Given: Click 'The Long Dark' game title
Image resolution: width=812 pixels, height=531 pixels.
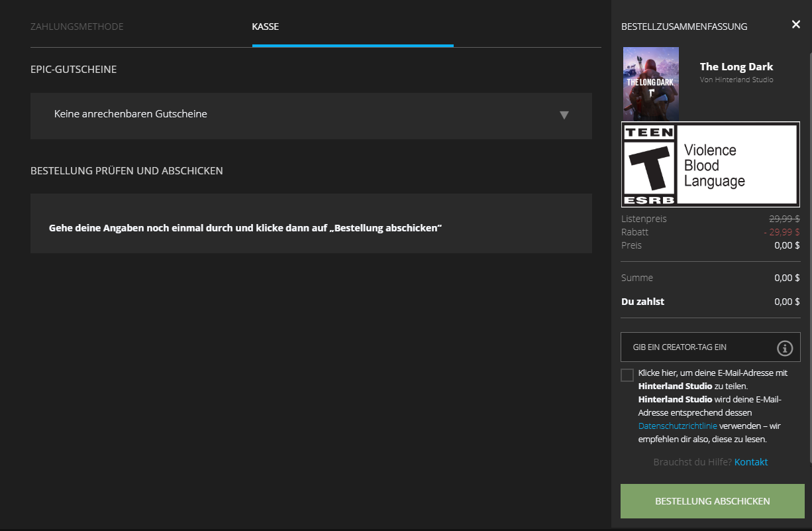Looking at the screenshot, I should (x=736, y=66).
